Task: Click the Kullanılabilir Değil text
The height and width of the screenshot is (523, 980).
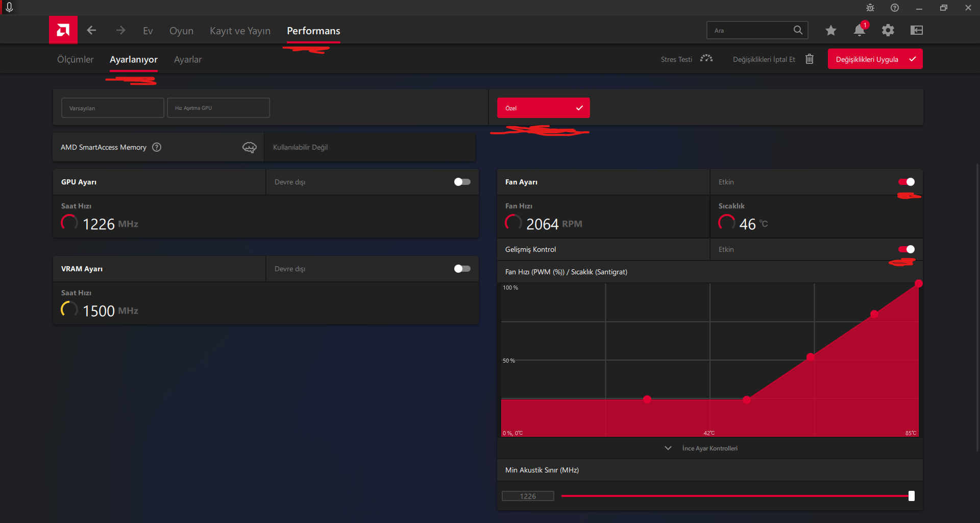Action: [x=300, y=147]
